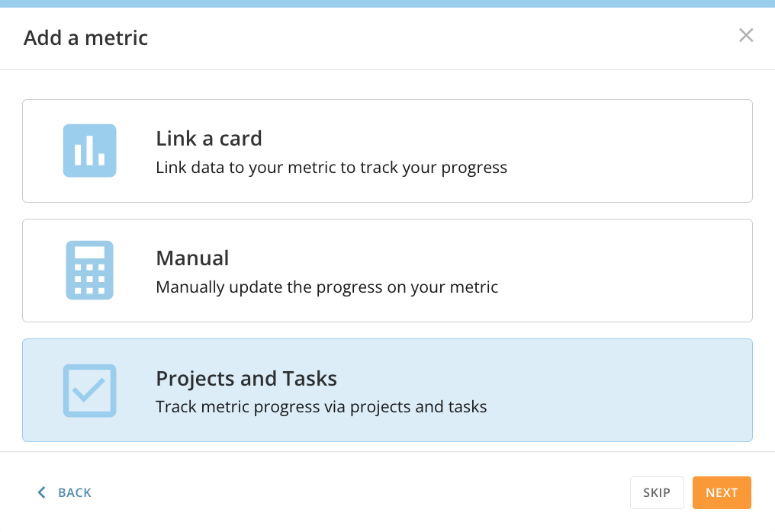Click the checkmark box icon for Projects and Tasks
775x532 pixels.
(x=89, y=390)
